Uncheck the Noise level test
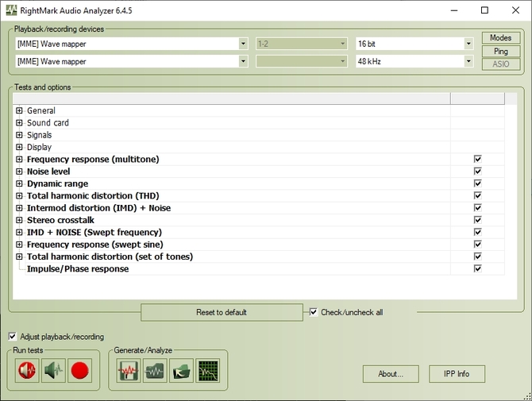This screenshot has height=401, width=532. tap(478, 172)
